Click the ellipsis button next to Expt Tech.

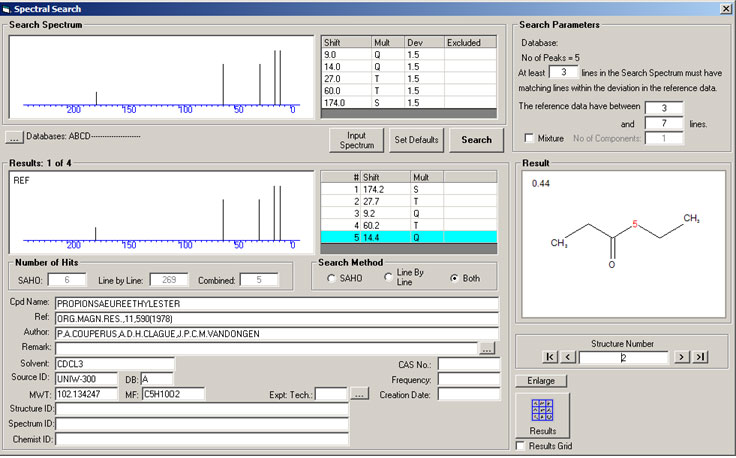tap(360, 394)
